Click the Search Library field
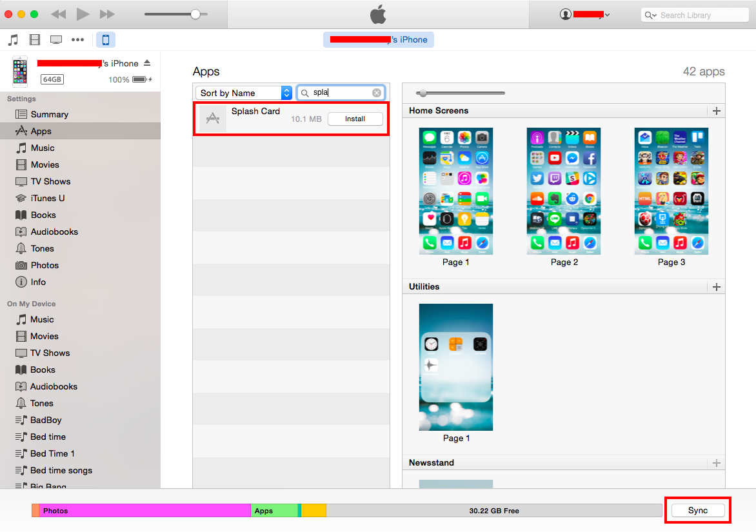Screen dimensions: 756x532 pos(694,15)
